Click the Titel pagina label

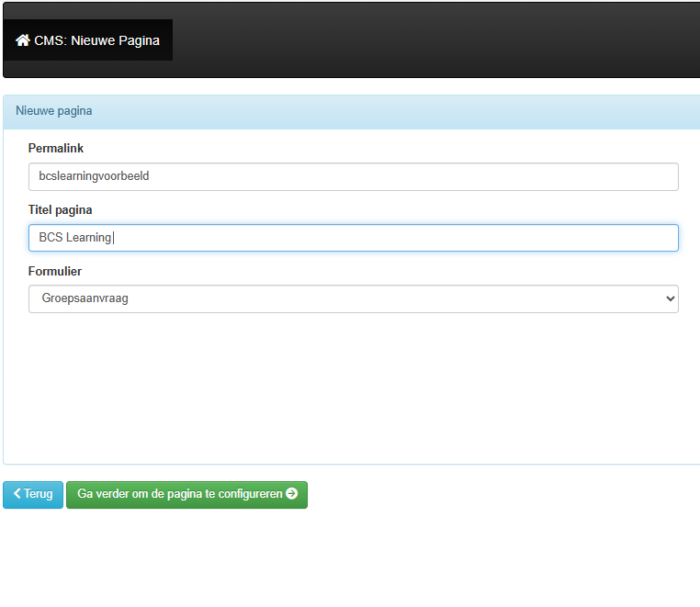click(61, 209)
